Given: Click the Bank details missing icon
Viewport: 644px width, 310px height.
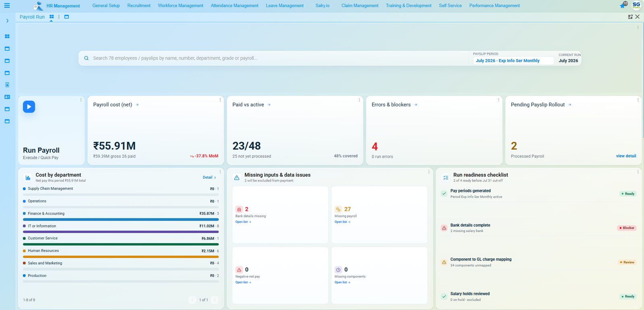Looking at the screenshot, I should pyautogui.click(x=239, y=209).
